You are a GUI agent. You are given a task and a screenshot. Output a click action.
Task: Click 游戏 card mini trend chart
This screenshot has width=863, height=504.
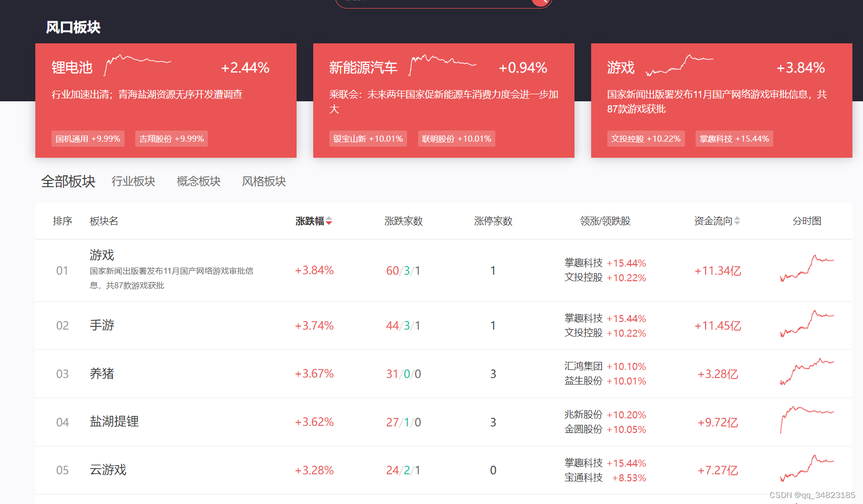(x=680, y=65)
